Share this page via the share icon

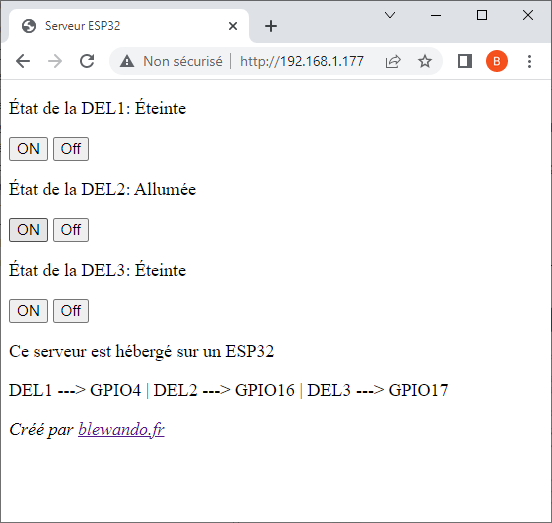tap(393, 61)
